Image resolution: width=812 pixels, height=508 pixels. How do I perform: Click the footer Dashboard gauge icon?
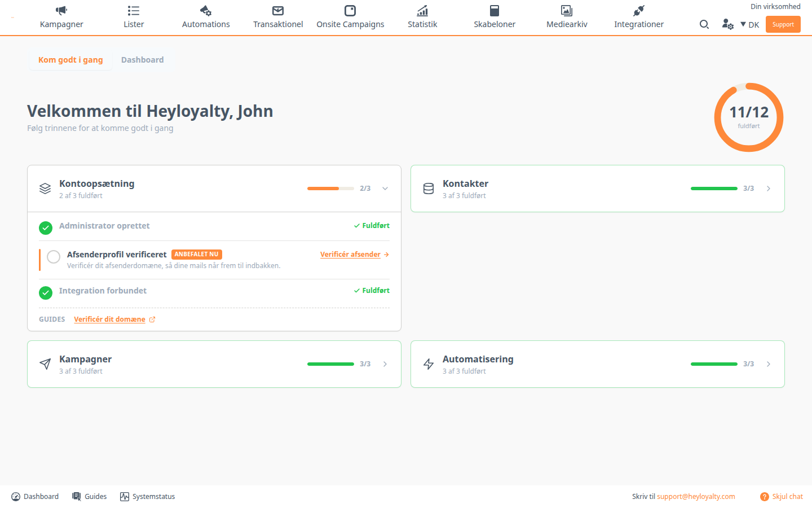[x=16, y=497]
